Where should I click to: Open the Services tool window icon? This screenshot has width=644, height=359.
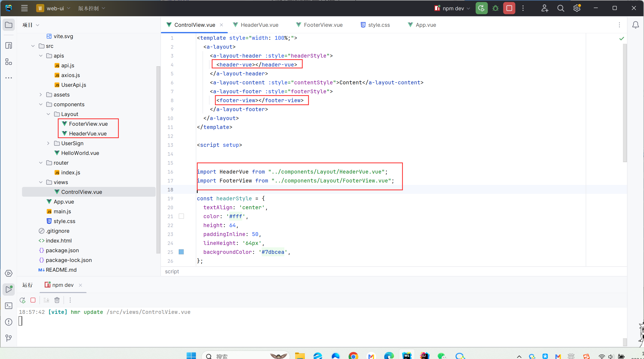coord(9,273)
